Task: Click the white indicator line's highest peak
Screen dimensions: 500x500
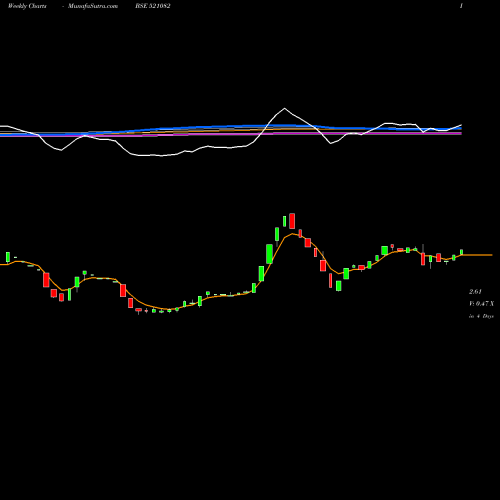Action: [284, 108]
